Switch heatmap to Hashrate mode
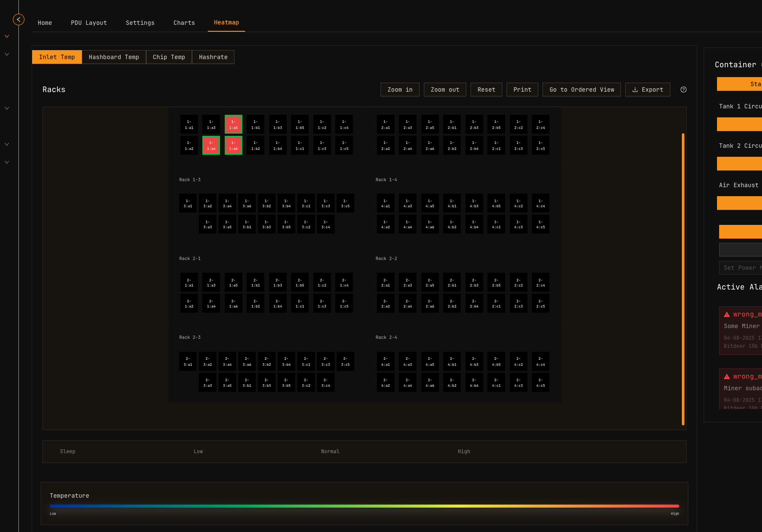The height and width of the screenshot is (532, 762). tap(213, 57)
